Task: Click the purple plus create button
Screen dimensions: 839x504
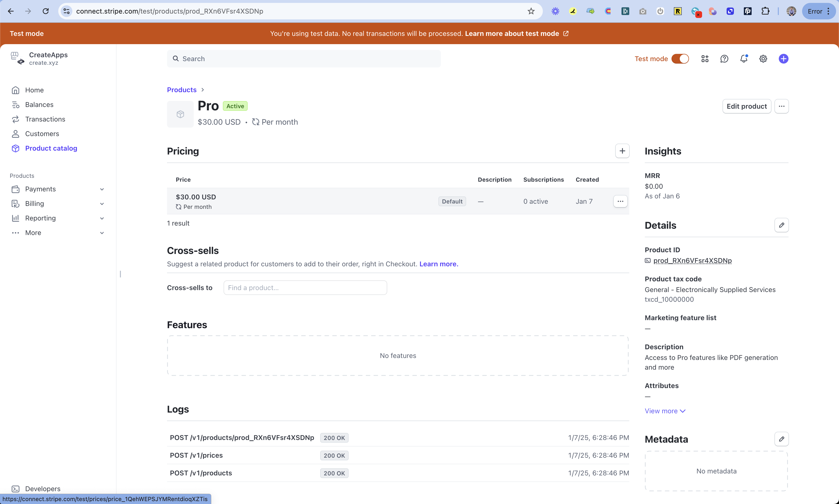Action: pos(783,59)
